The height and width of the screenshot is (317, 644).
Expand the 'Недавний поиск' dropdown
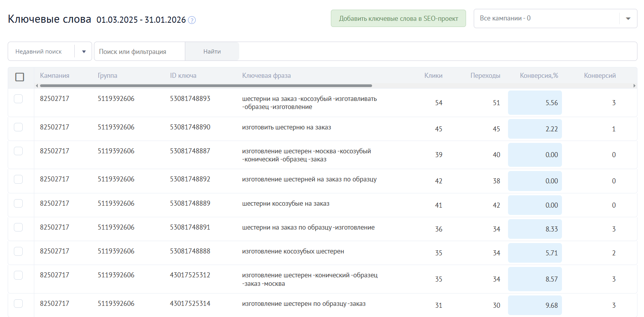[x=50, y=51]
